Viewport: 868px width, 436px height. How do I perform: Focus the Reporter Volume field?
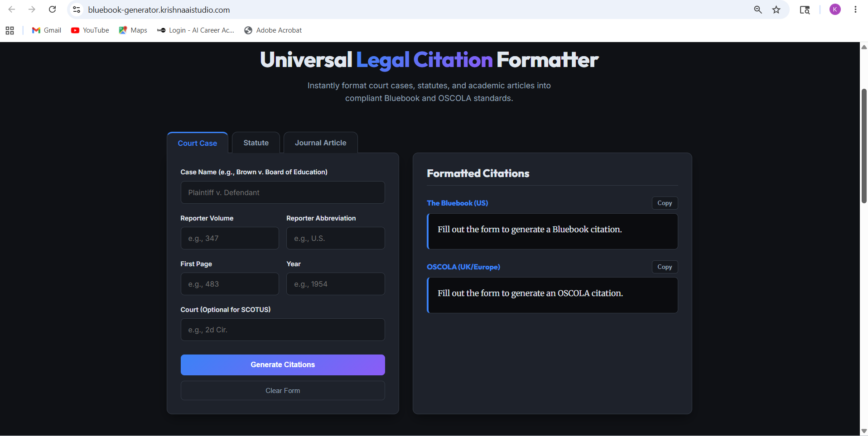(x=230, y=238)
